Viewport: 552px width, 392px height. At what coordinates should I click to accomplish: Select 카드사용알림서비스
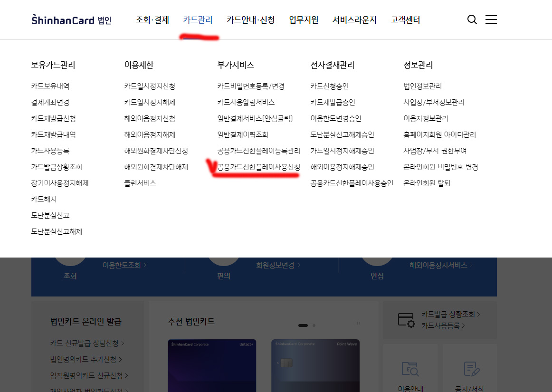tap(246, 102)
